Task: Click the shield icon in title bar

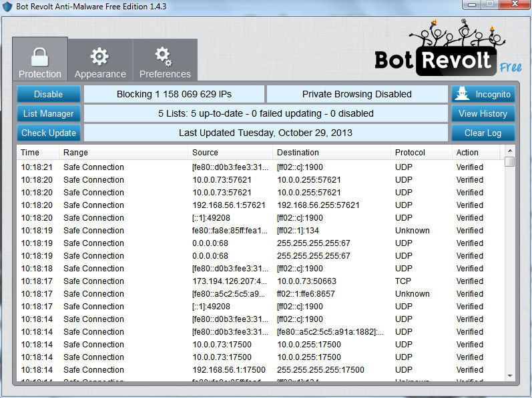Action: (x=7, y=7)
